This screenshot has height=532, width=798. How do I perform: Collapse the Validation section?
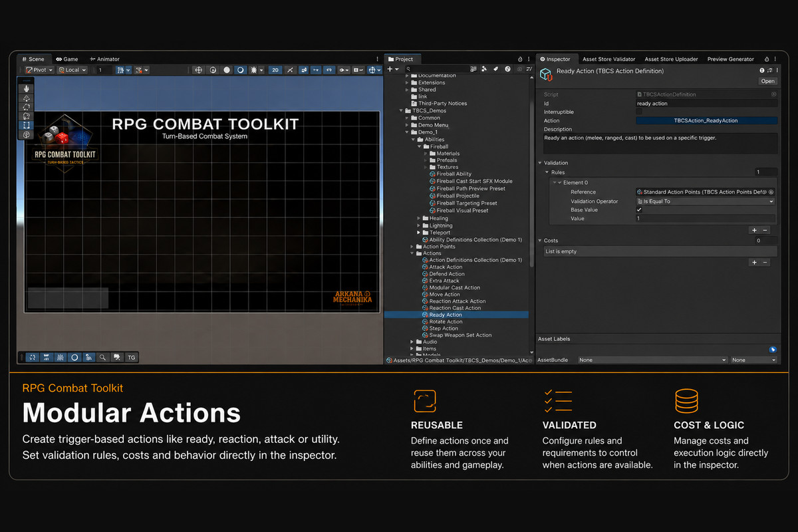point(540,163)
